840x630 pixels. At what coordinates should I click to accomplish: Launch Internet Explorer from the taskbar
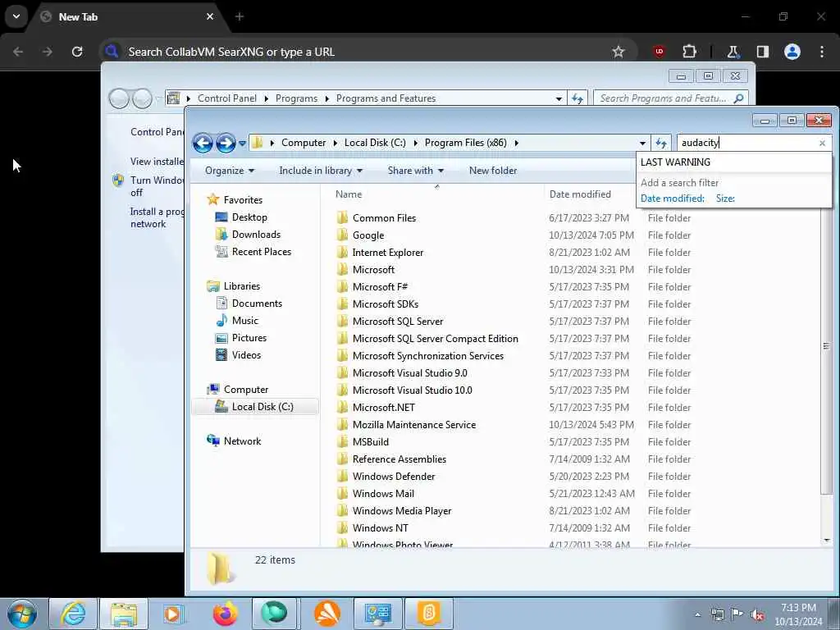click(x=73, y=614)
